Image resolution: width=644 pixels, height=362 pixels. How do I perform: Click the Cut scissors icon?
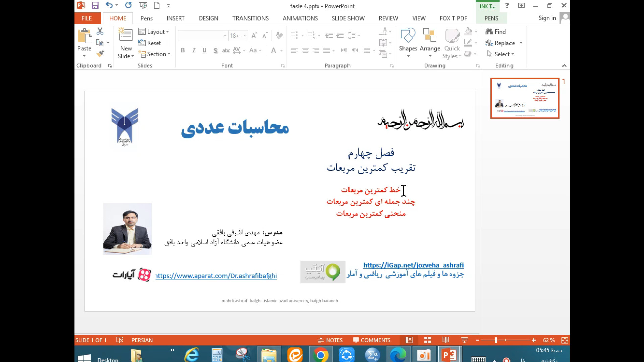[x=100, y=32]
